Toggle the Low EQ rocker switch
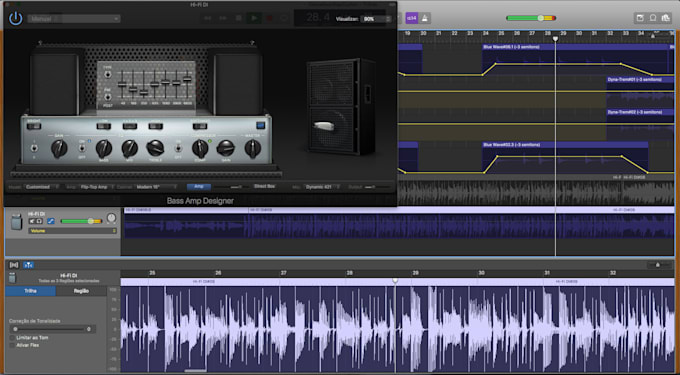Screen dimensions: 680x375 (x=104, y=126)
